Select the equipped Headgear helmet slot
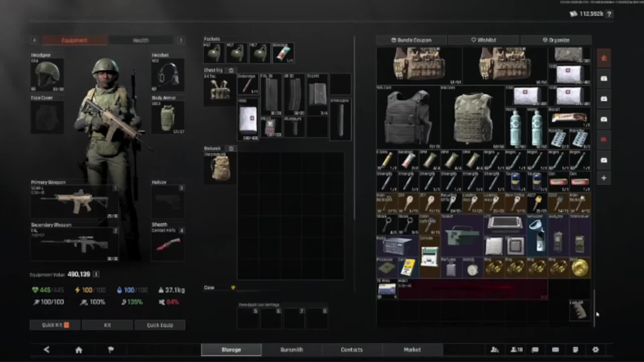 (47, 75)
